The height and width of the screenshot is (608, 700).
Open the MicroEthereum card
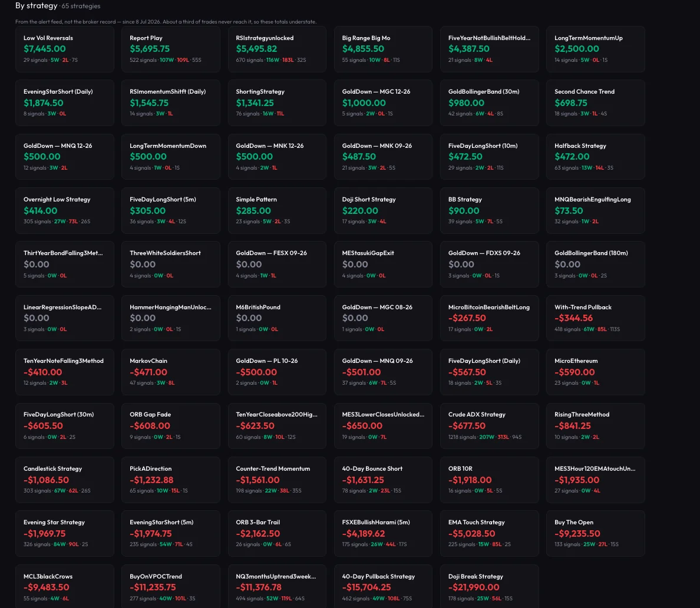coord(596,372)
